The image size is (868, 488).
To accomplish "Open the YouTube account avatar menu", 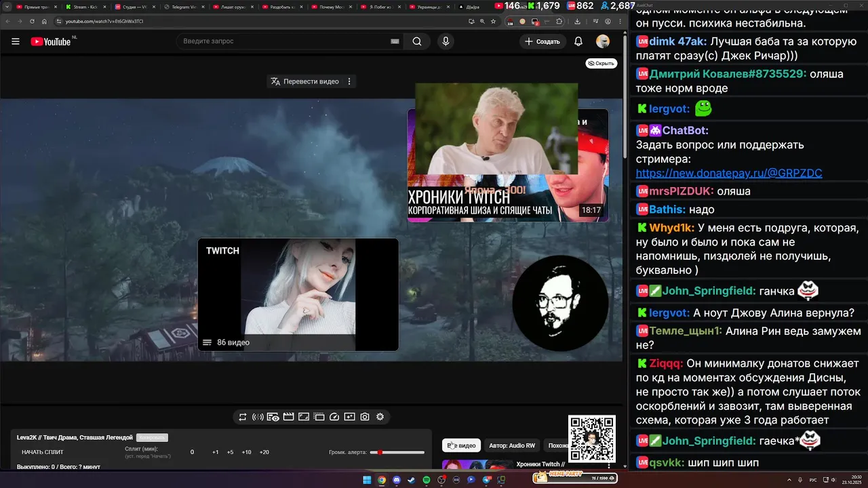I will (x=603, y=41).
